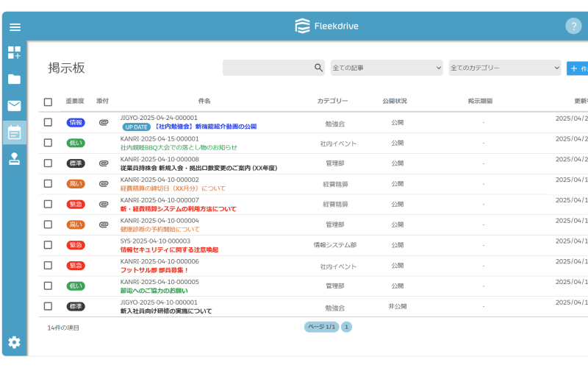Open フットサル部 部員募集！ article

pos(154,270)
